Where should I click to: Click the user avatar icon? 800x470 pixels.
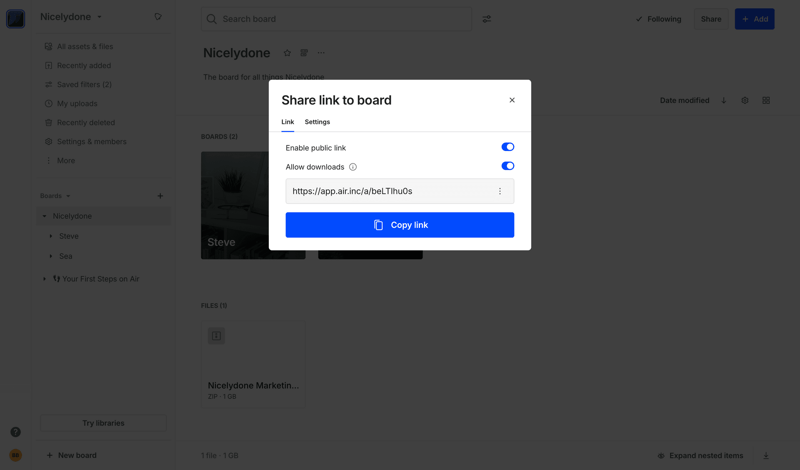tap(16, 455)
